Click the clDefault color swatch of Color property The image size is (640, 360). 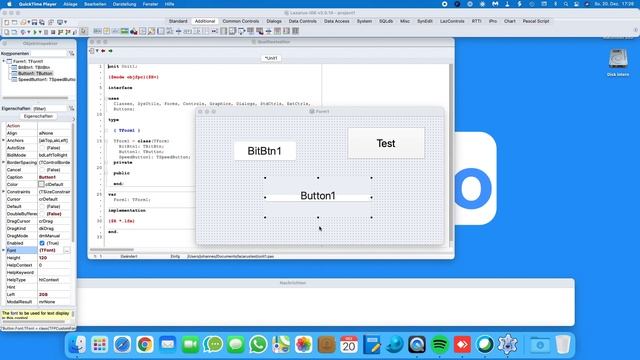[x=41, y=184]
